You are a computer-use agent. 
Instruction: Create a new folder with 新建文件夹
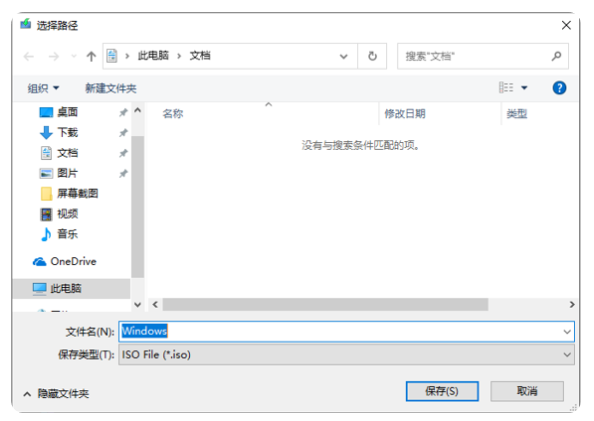tap(111, 88)
